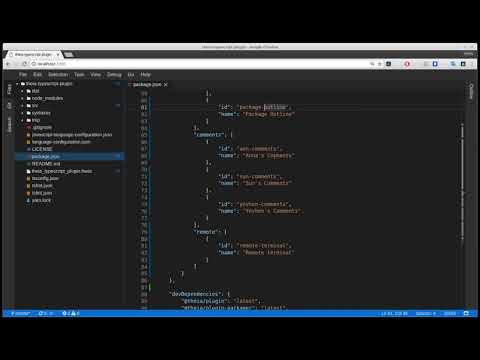The image size is (480, 360).
Task: Expand the syntaxes folder
Action: [22, 113]
